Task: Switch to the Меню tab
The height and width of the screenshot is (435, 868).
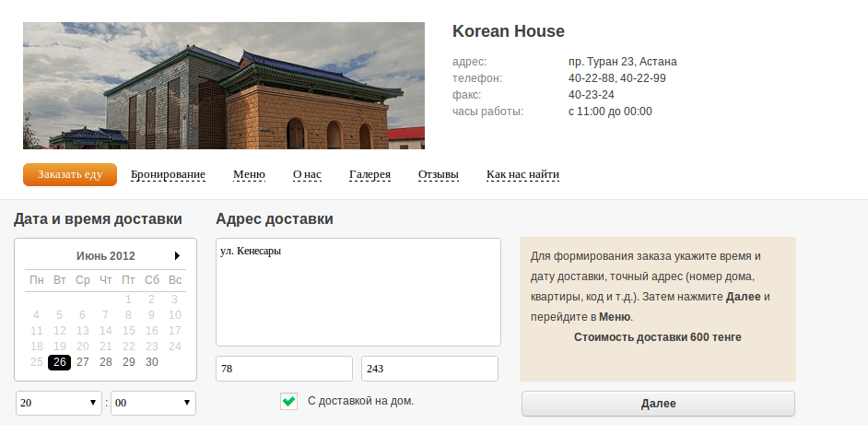Action: (249, 174)
